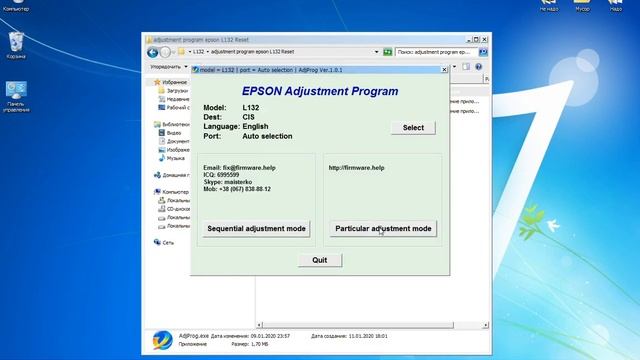Toggle the preview pane icon in Explorer toolbar
Image resolution: width=640 pixels, height=360 pixels.
[466, 67]
